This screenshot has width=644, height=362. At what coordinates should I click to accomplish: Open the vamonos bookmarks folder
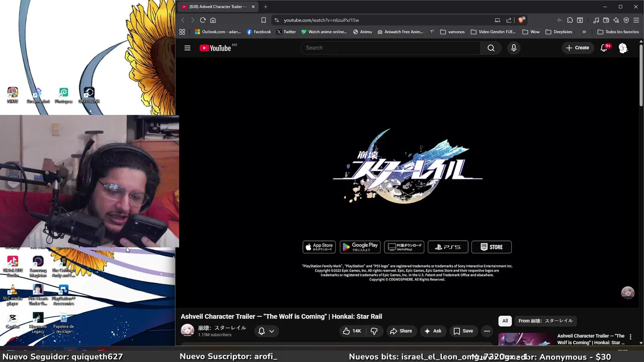pos(452,32)
